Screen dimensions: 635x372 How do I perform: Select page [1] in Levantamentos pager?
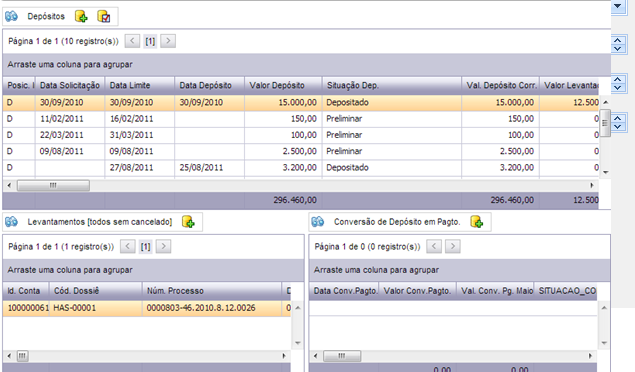(145, 246)
